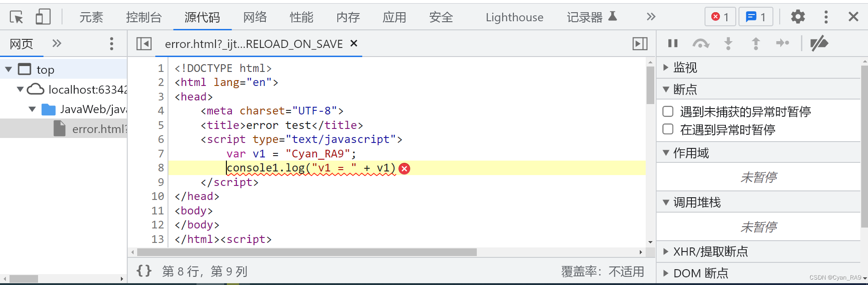868x285 pixels.
Task: Expand the XHR/提取断点 section
Action: (665, 252)
